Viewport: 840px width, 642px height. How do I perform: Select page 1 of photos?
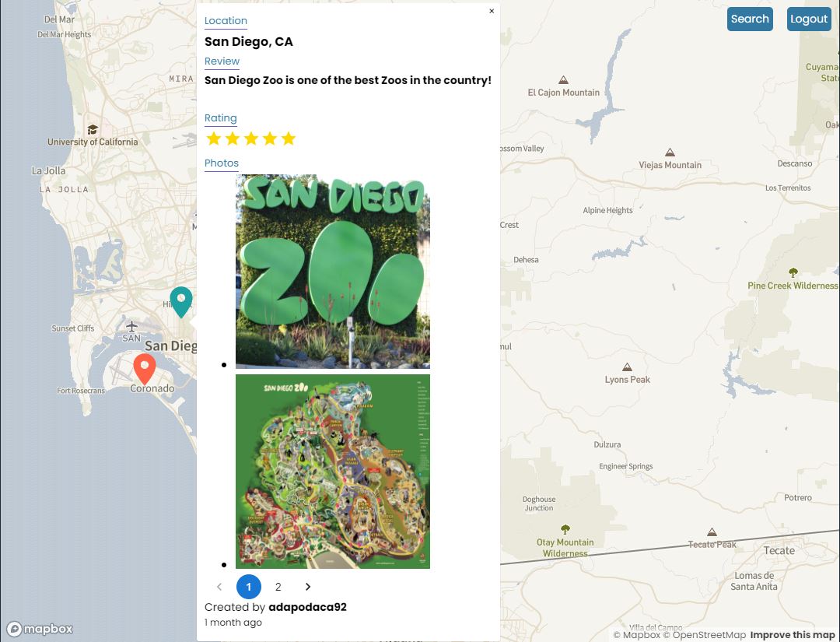249,587
